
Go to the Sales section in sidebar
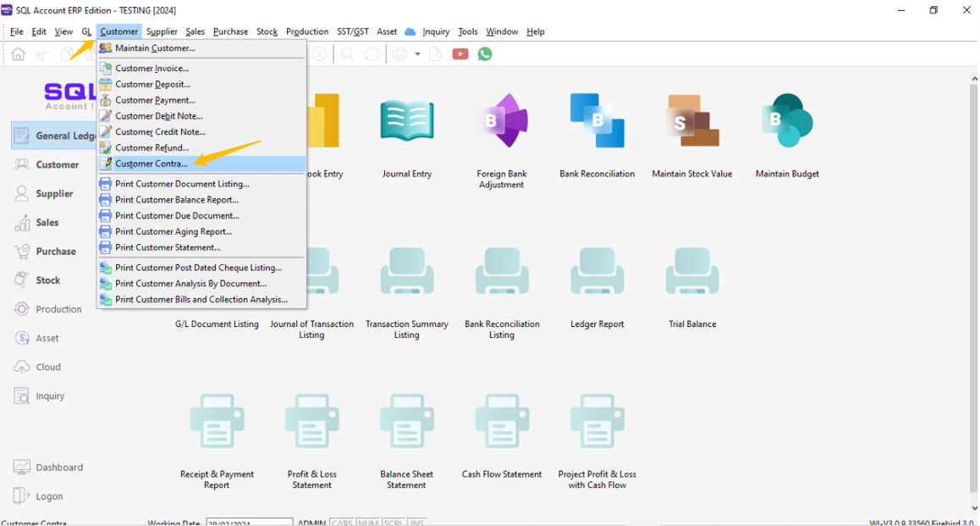pos(47,223)
